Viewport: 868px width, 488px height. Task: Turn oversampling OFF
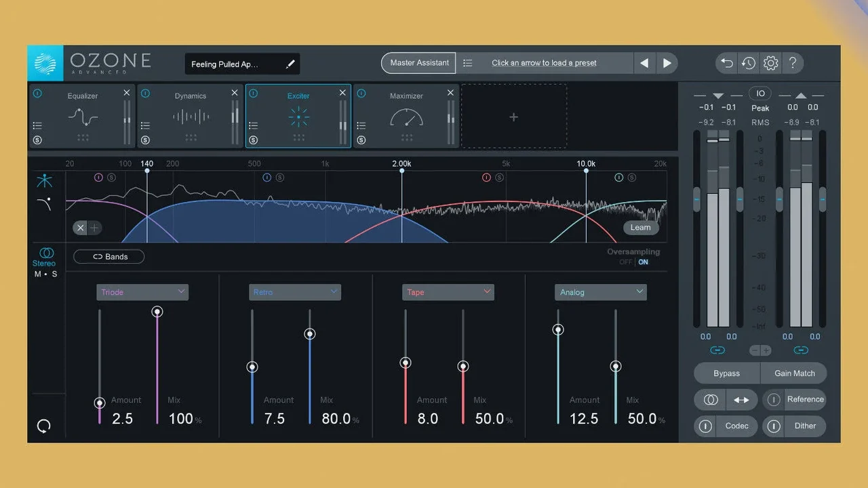625,262
